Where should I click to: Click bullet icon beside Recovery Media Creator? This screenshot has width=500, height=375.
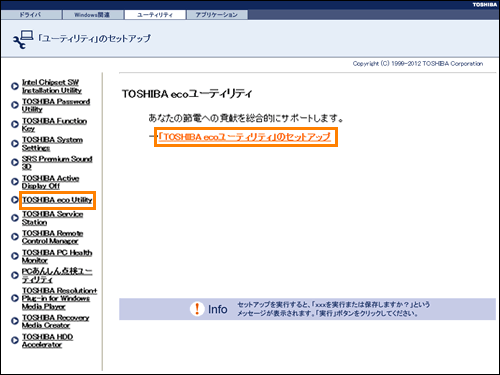coord(15,321)
